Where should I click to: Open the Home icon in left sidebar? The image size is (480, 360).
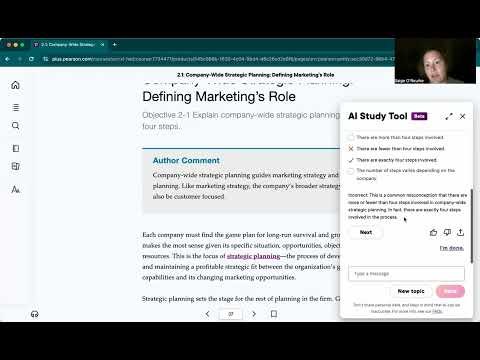15,85
